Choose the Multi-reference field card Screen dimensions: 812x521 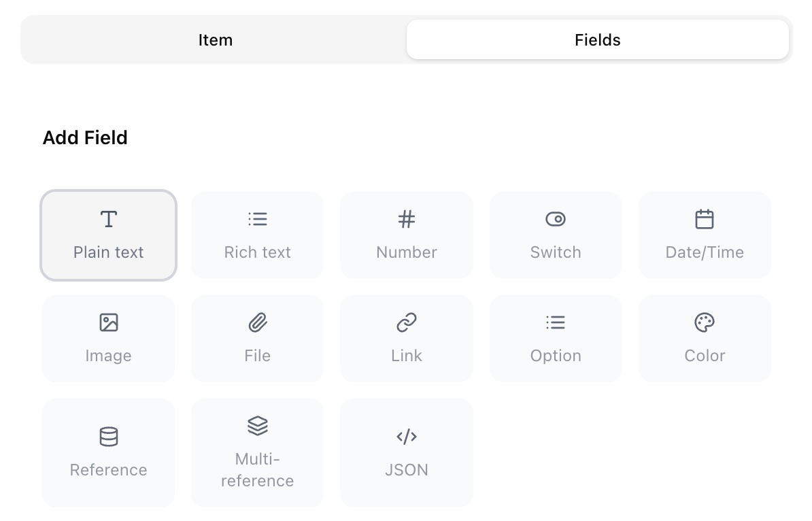(257, 452)
